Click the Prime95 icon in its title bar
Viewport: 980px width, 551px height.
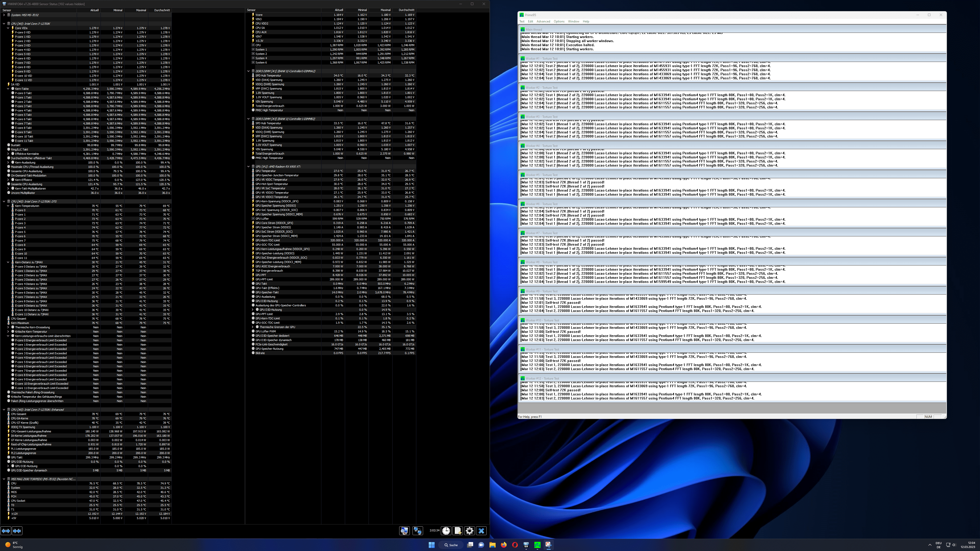click(522, 15)
